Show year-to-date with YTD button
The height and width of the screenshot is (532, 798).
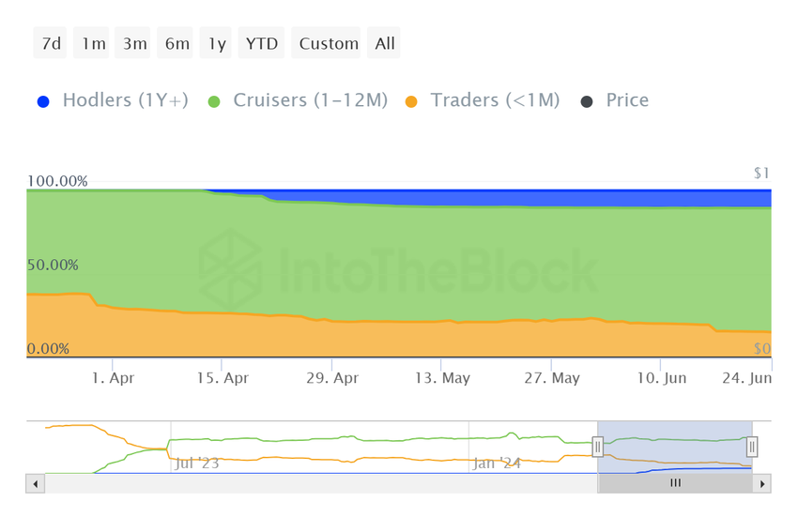point(262,43)
